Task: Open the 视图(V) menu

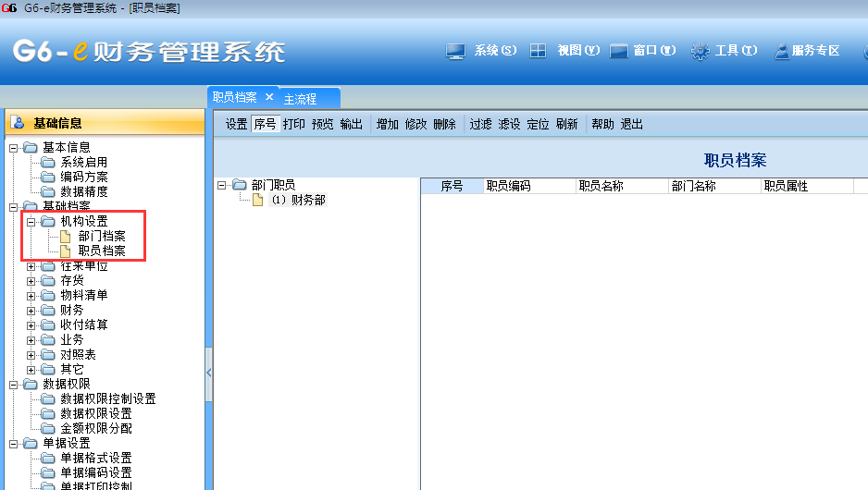Action: (x=578, y=50)
